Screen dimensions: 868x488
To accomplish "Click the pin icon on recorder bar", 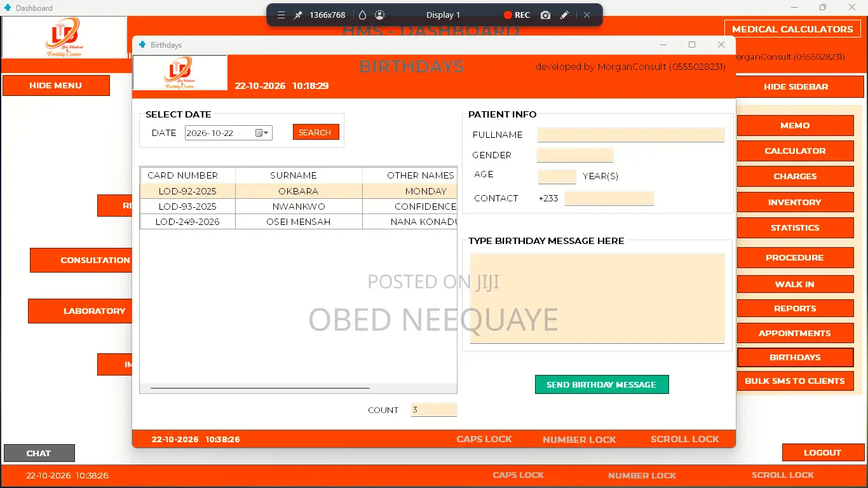I will pos(297,15).
